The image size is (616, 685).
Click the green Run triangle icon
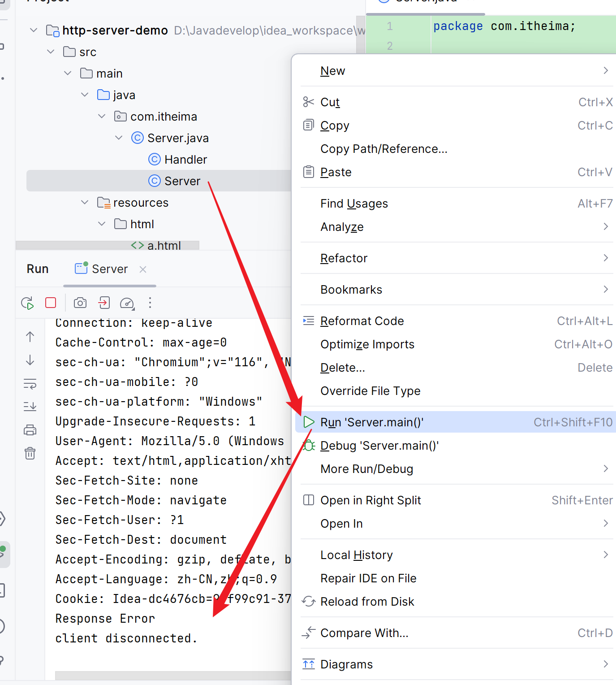(309, 422)
